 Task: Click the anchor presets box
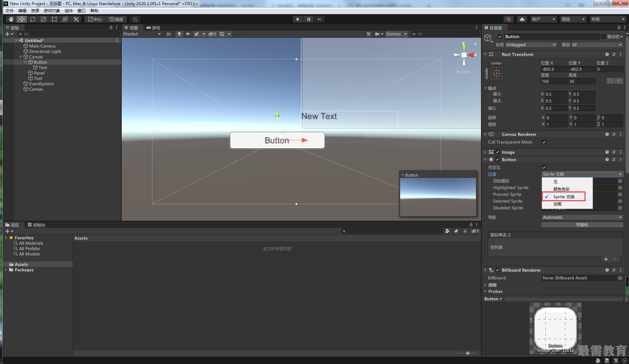click(497, 73)
